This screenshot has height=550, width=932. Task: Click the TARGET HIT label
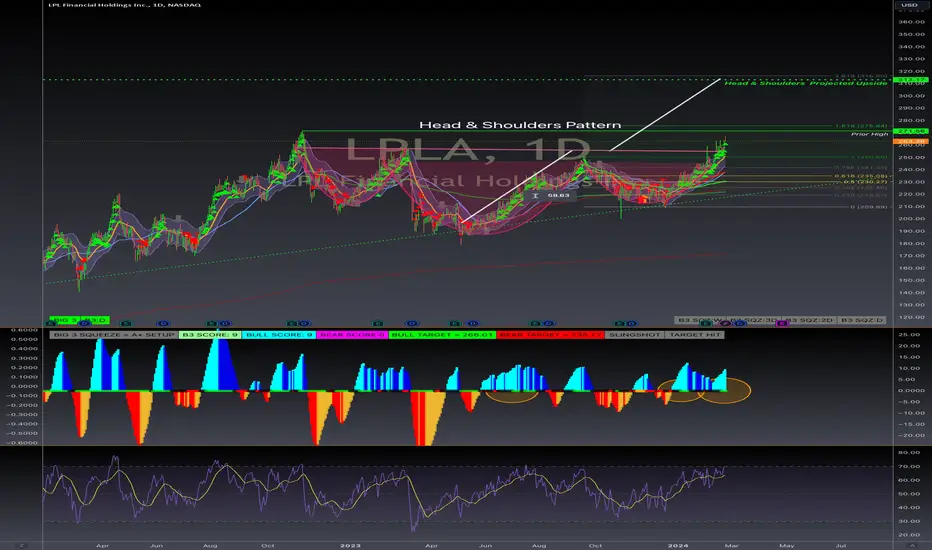(x=694, y=335)
